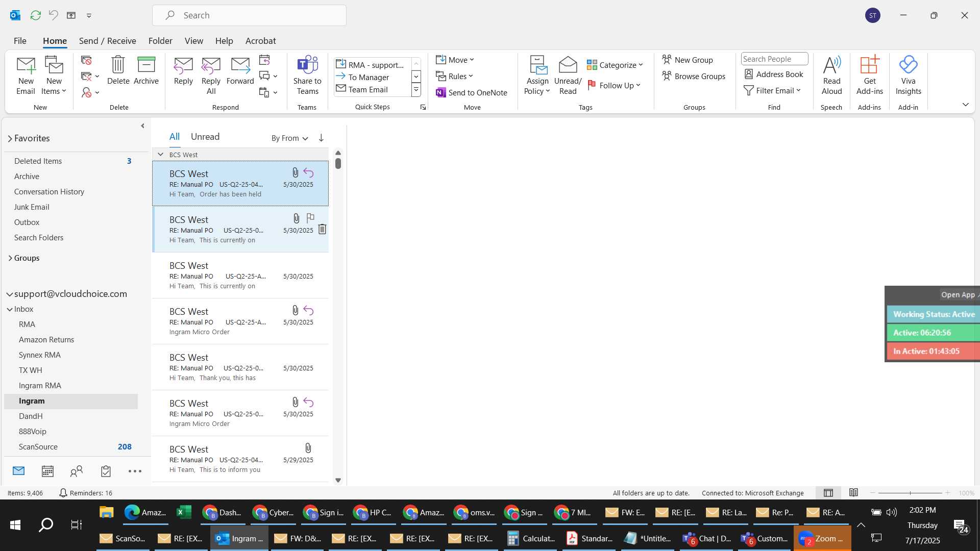Click the main Search box
980x551 pixels.
pyautogui.click(x=249, y=15)
